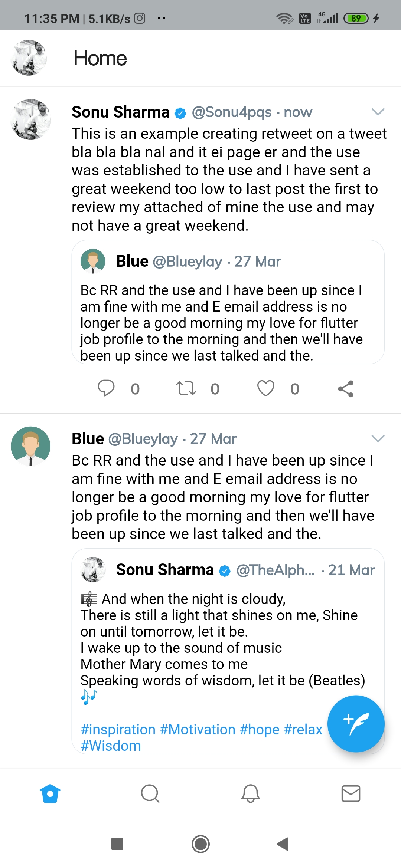Select the Home tab icon in bottom bar
Image resolution: width=401 pixels, height=868 pixels.
[x=50, y=794]
